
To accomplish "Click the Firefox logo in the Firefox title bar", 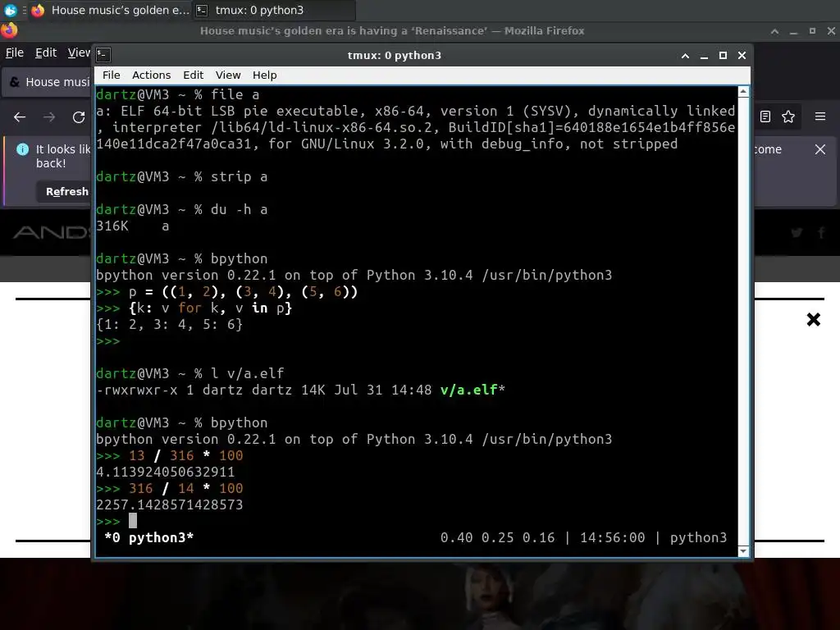I will pyautogui.click(x=9, y=30).
